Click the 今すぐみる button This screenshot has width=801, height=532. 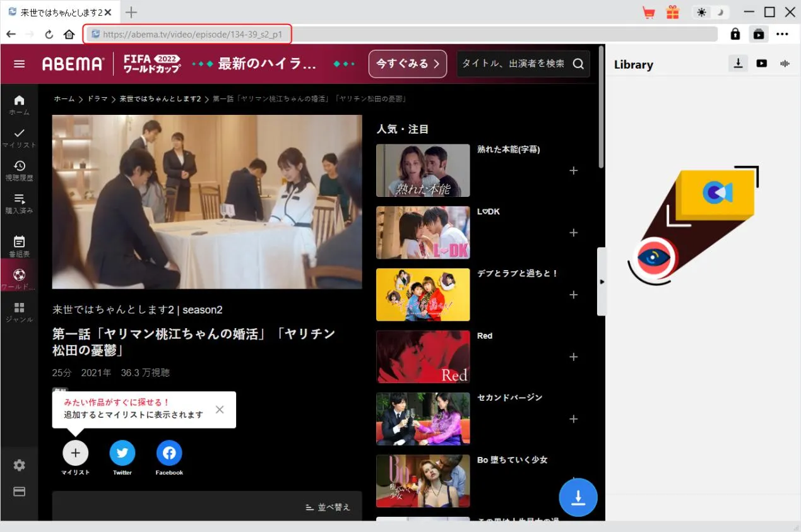[407, 64]
